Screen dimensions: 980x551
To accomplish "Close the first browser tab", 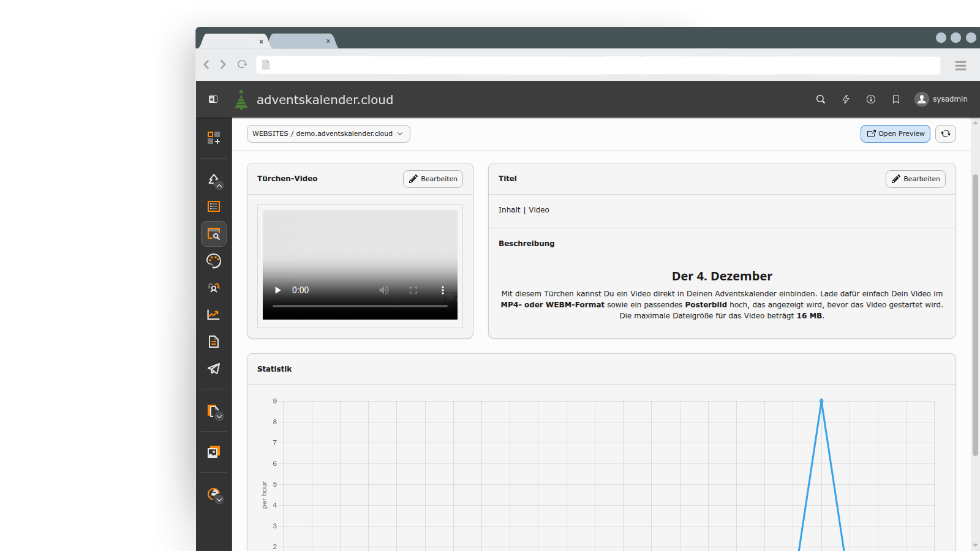I will 261,42.
